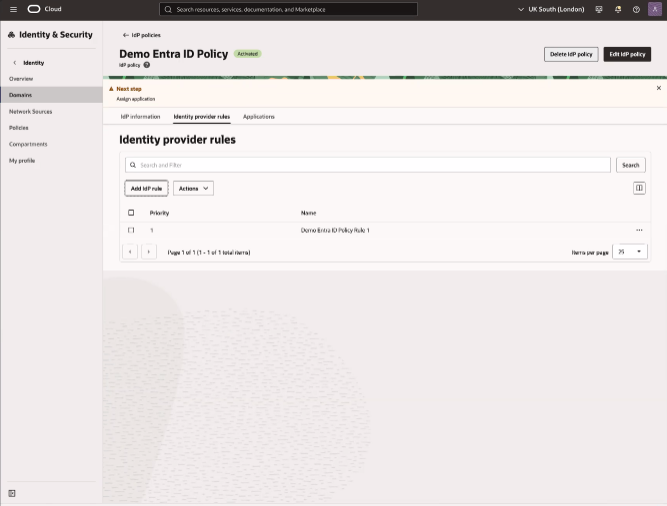Open the UK South (London) region selector

tap(550, 9)
